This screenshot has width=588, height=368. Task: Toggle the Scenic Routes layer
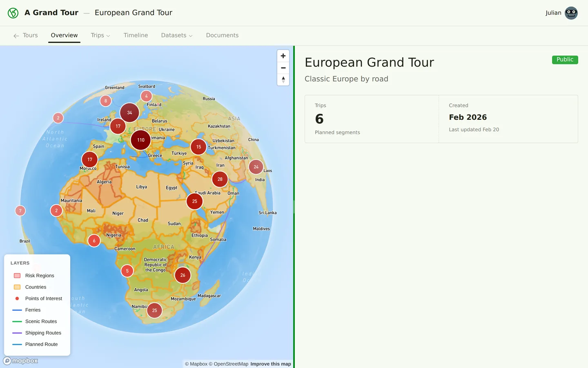point(17,321)
